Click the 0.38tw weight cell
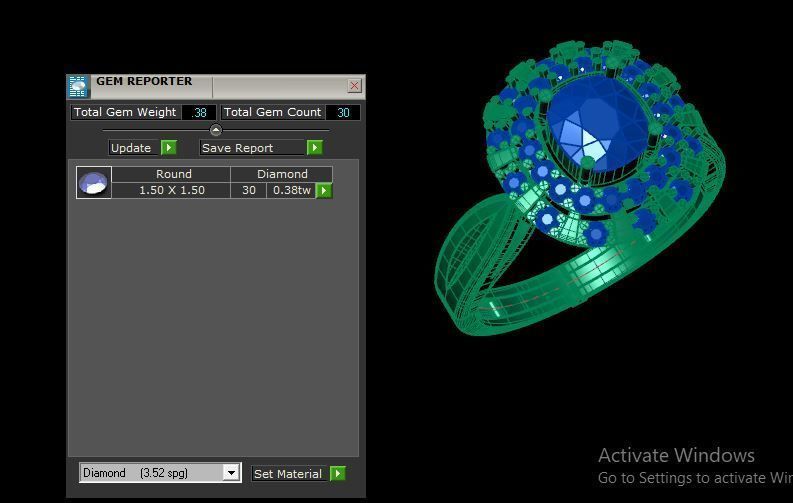 pyautogui.click(x=291, y=190)
